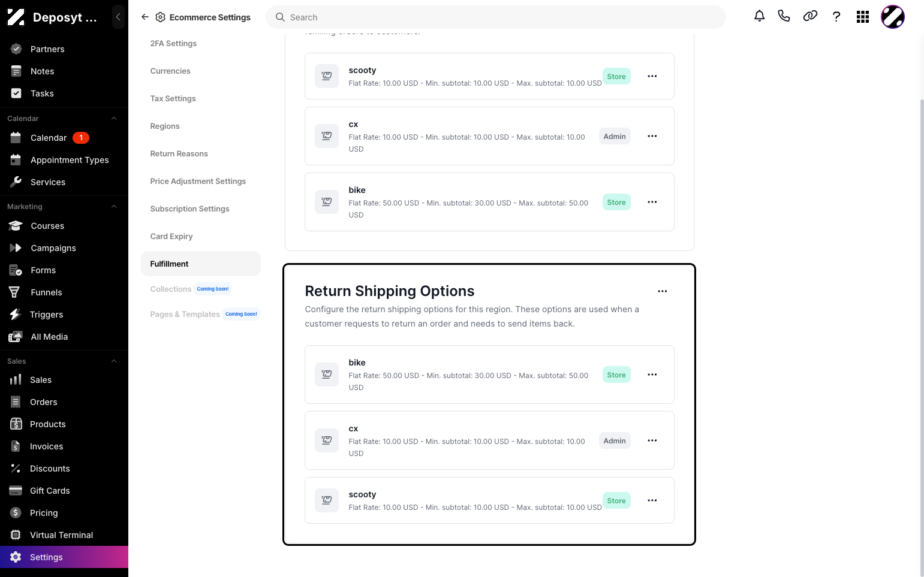The height and width of the screenshot is (577, 924).
Task: Go to Notes in the sidebar
Action: click(64, 71)
